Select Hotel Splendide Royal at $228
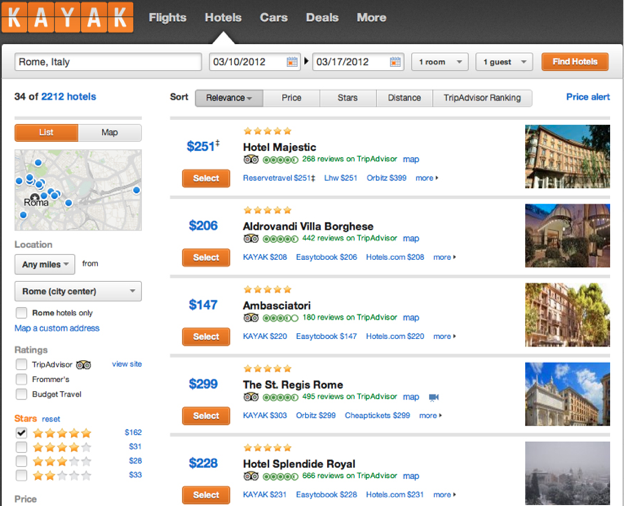 coord(206,495)
